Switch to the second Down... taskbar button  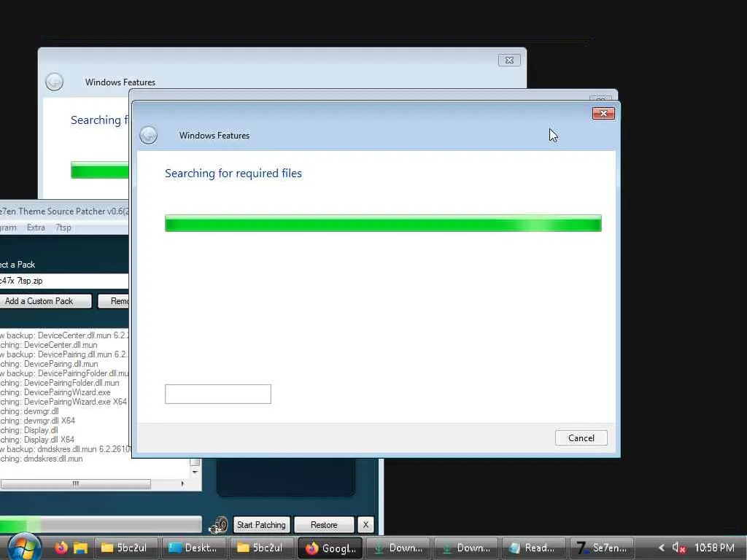[x=466, y=548]
